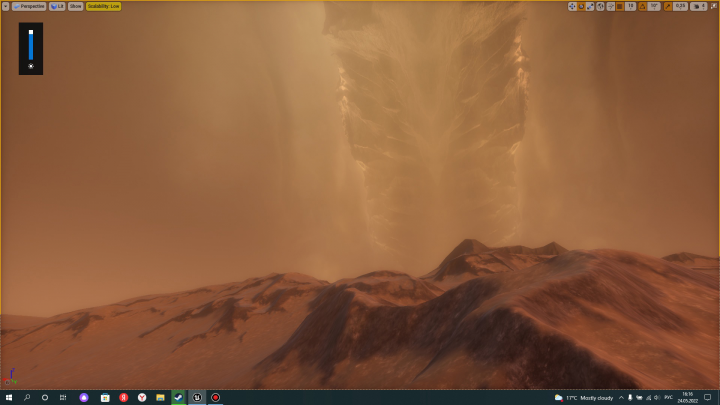Maximize or restore the viewport

(x=714, y=6)
